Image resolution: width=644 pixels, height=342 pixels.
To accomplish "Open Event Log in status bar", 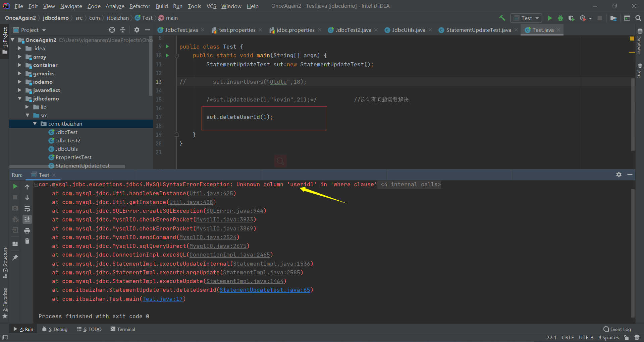I will (617, 329).
